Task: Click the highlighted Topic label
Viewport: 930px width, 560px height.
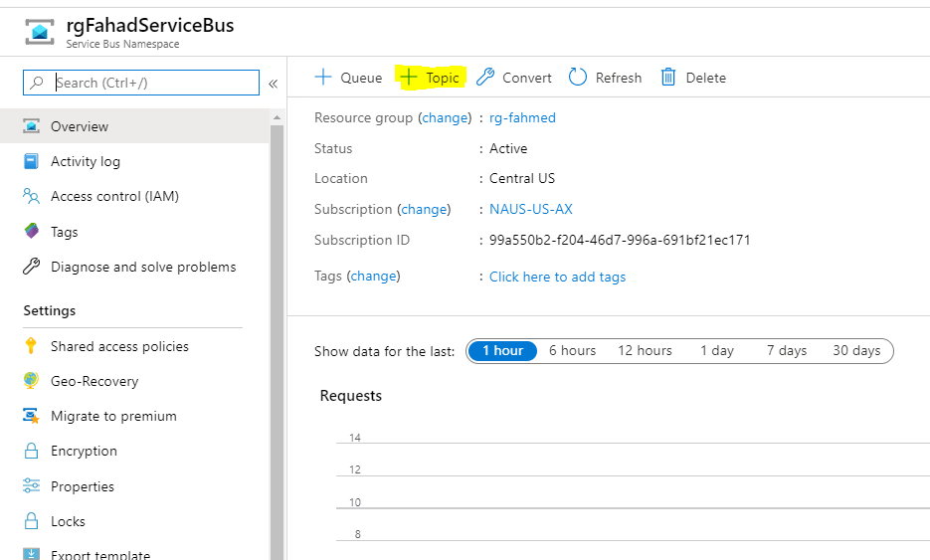Action: tap(443, 78)
